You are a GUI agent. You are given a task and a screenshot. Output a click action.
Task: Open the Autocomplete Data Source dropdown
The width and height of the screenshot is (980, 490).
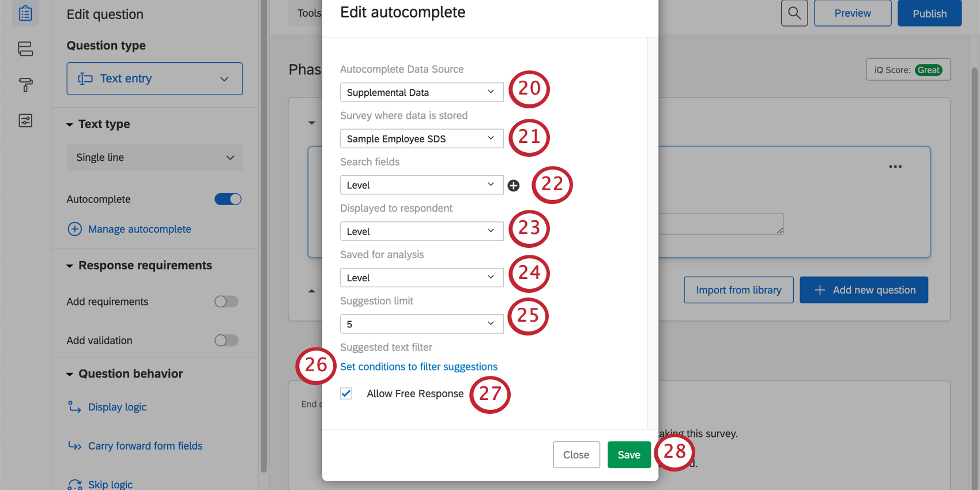coord(421,92)
